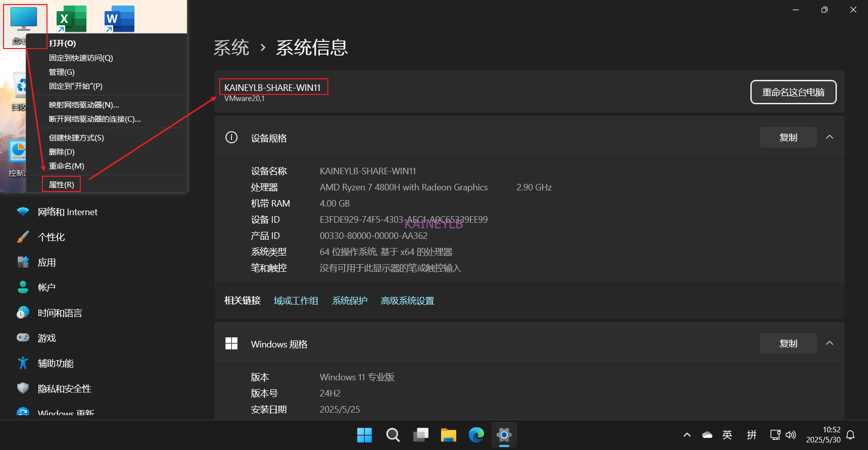Switch to Settings app on taskbar
The image size is (868, 450).
(x=504, y=435)
